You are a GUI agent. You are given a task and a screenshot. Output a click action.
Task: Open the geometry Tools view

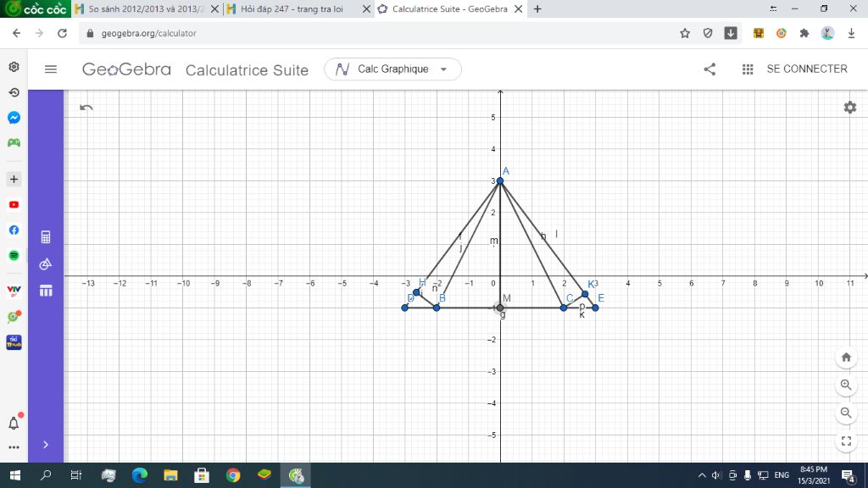coord(46,264)
